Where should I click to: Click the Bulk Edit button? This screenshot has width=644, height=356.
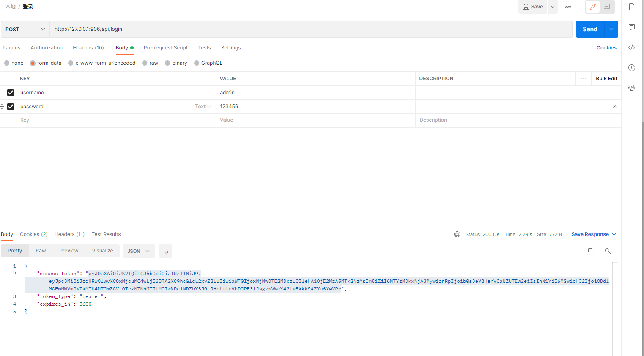point(606,79)
